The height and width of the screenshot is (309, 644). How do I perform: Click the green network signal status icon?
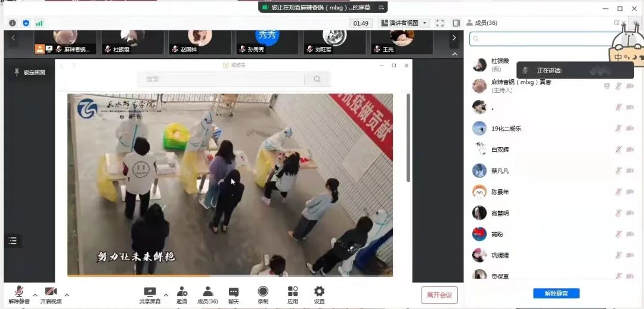[39, 23]
